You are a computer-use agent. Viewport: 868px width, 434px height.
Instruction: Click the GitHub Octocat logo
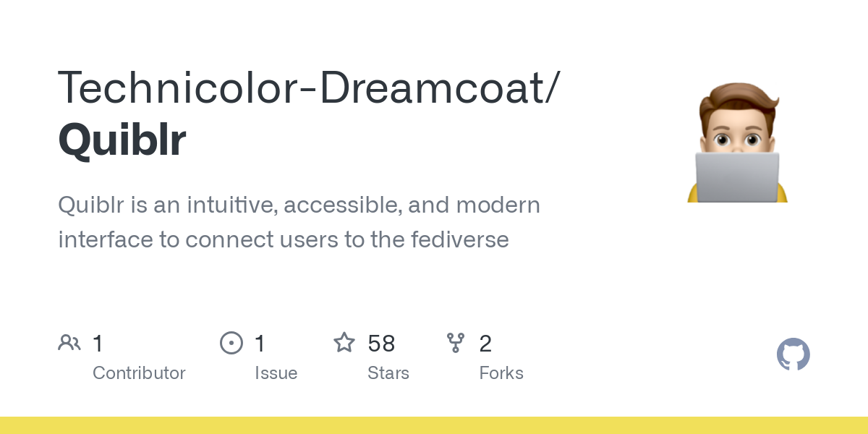tap(793, 355)
